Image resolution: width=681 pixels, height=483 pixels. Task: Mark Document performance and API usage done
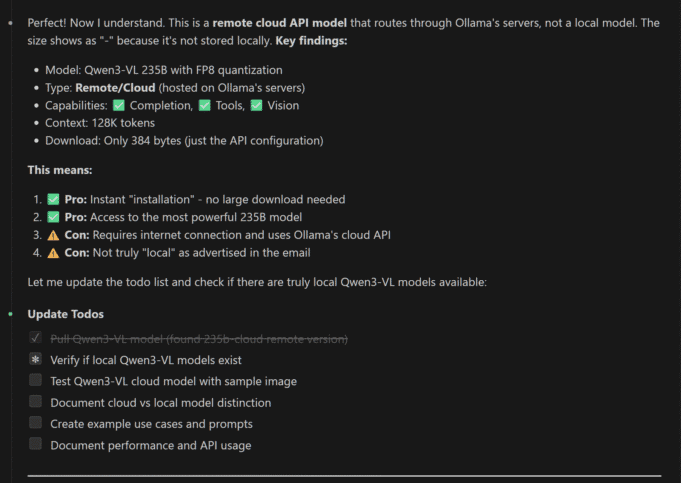coord(36,444)
